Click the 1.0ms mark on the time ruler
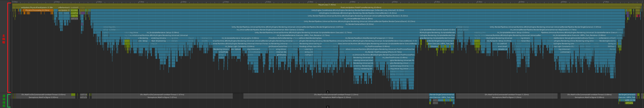644x108 pixels. point(99,2)
